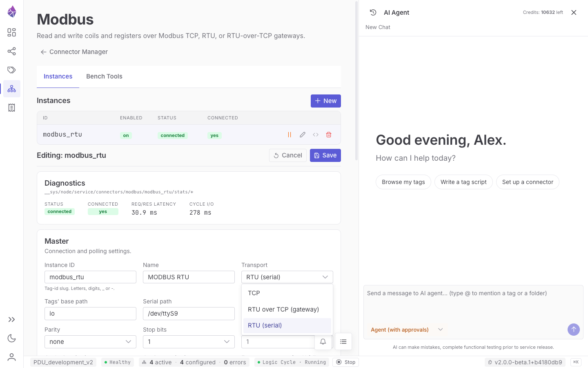Click the New Chat label
Image resolution: width=588 pixels, height=368 pixels.
coord(378,27)
